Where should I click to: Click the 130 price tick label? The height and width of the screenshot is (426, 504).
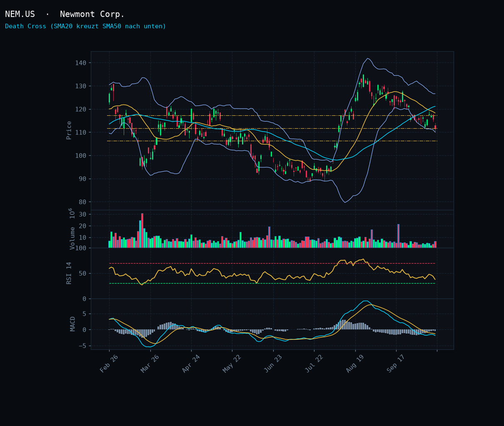(81, 86)
